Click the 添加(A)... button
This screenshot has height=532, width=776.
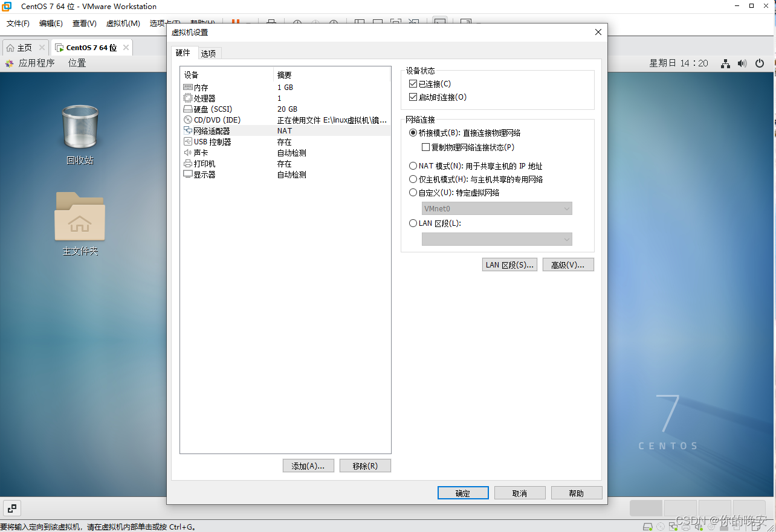pyautogui.click(x=308, y=466)
